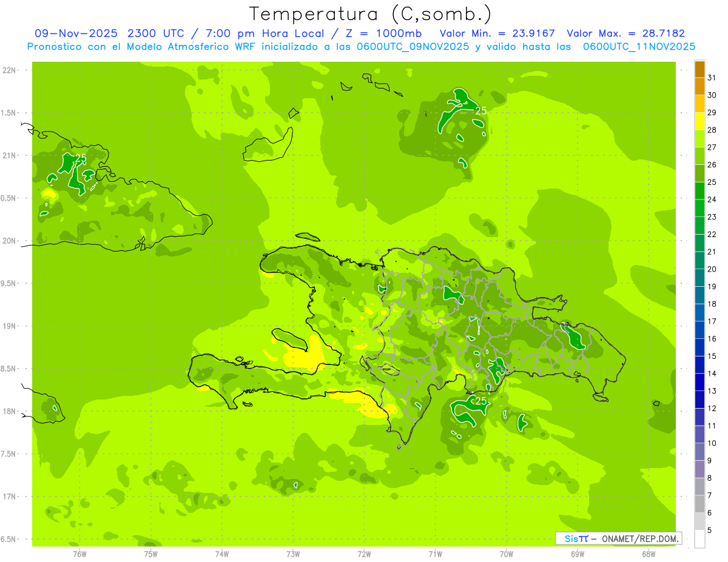Click the colorbar label '5'

[x=710, y=530]
